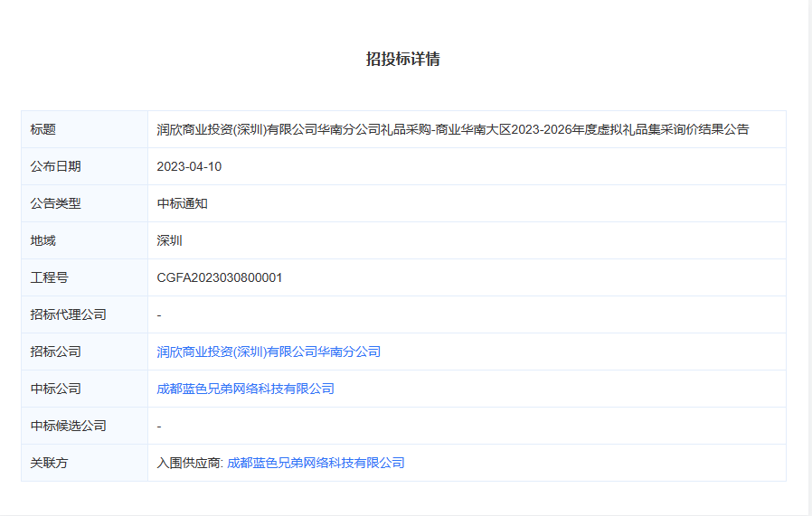Click the dash value in 中标候选公司 row
The image size is (812, 516).
159,427
